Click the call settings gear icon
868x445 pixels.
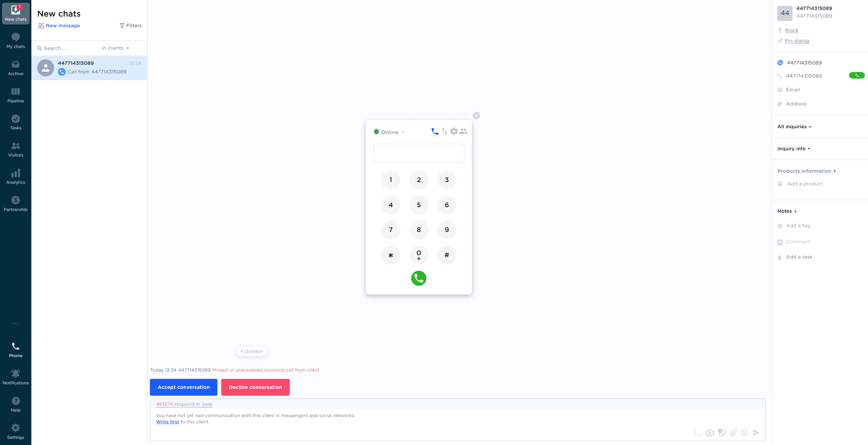454,131
